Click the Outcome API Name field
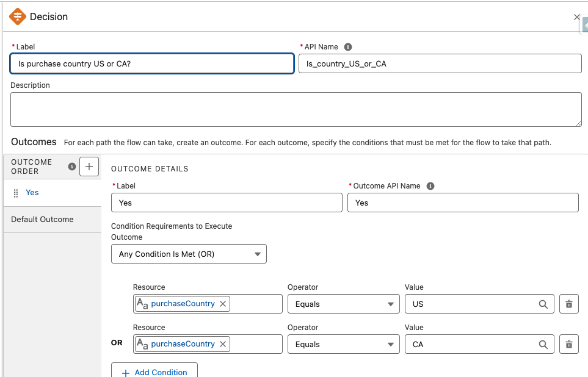588x377 pixels. coord(463,203)
